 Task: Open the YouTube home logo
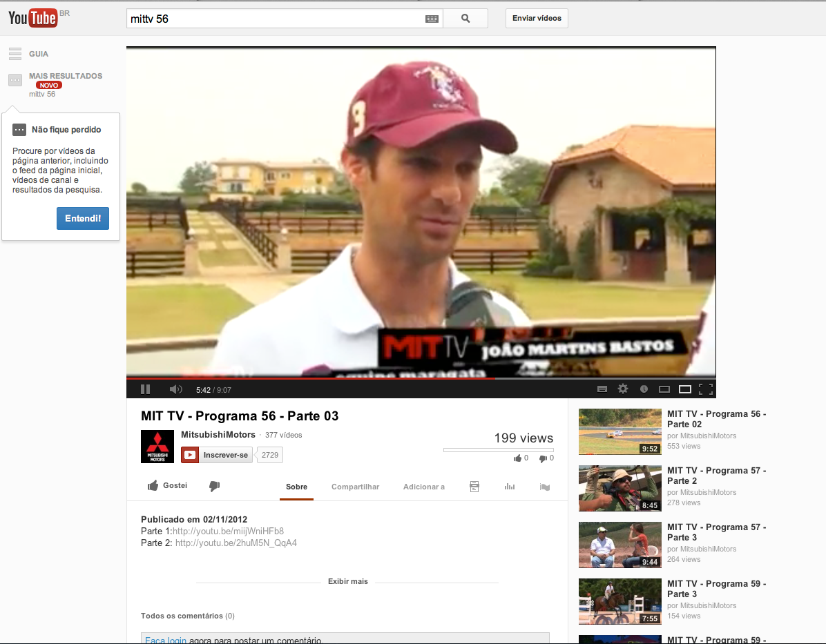[x=32, y=18]
